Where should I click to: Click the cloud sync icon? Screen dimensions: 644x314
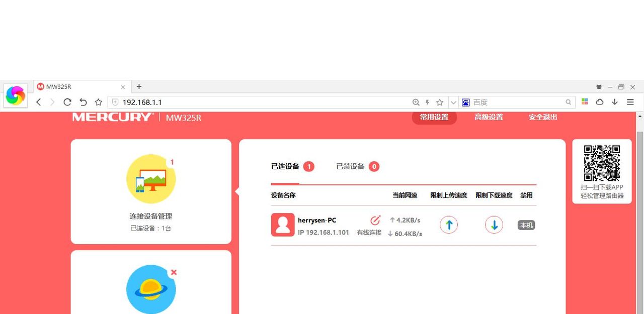point(600,102)
